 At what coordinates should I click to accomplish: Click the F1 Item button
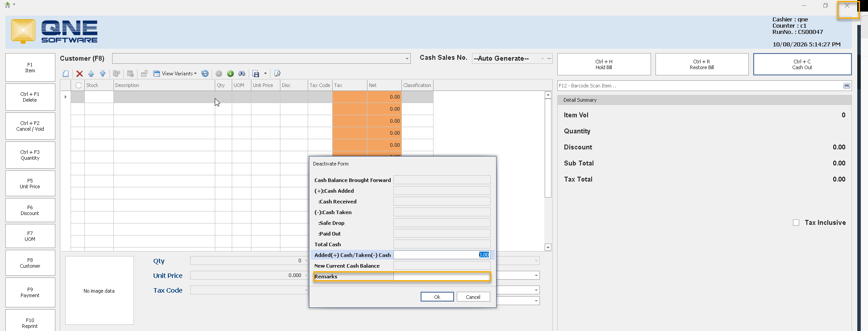[30, 67]
